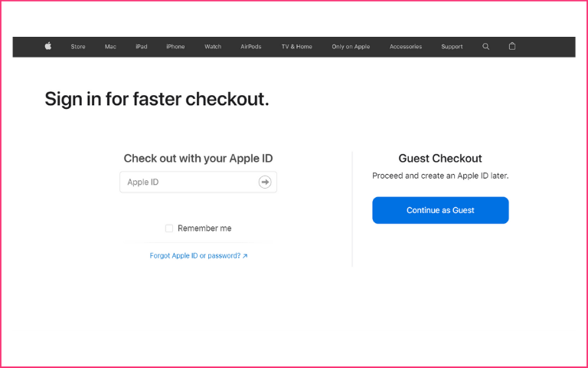Go to Mac in navigation bar
The width and height of the screenshot is (588, 368).
110,47
